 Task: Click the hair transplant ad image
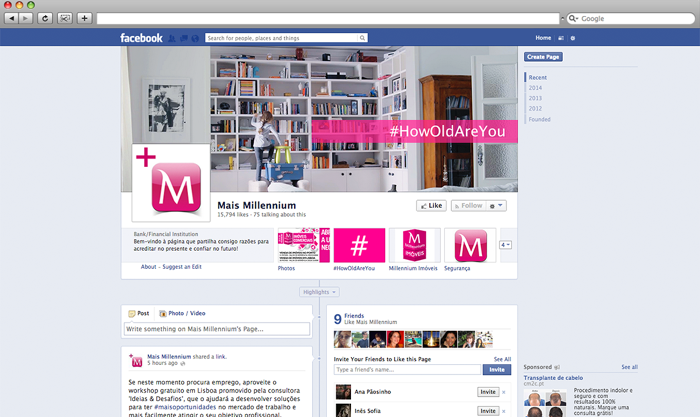coord(545,403)
